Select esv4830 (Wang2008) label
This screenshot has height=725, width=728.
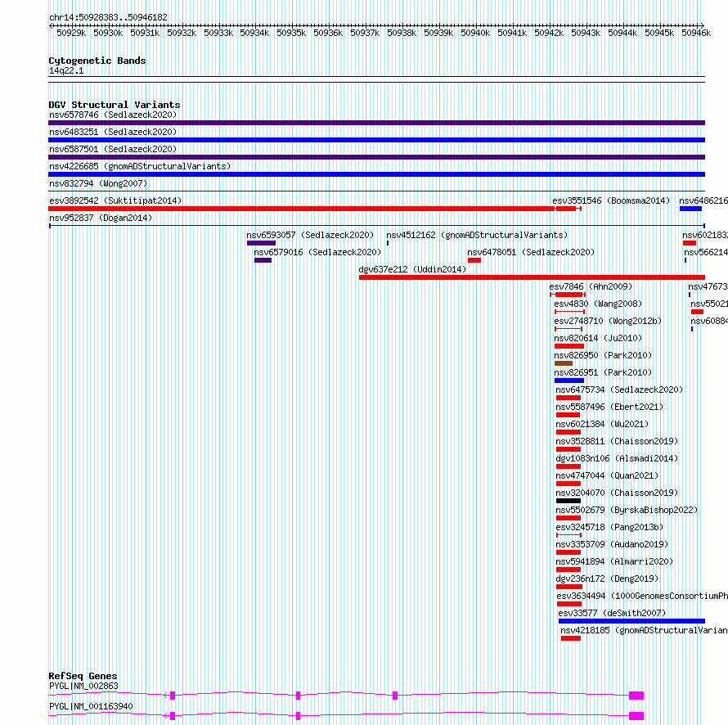point(598,304)
